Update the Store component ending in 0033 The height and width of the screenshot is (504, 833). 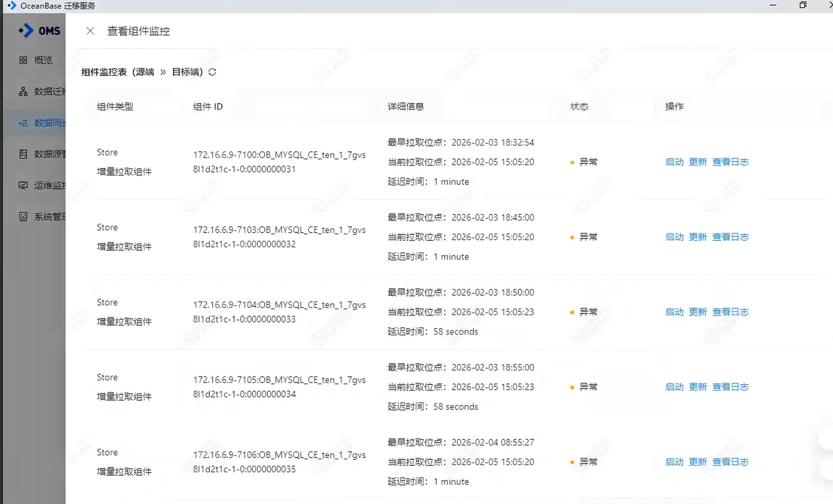point(698,312)
